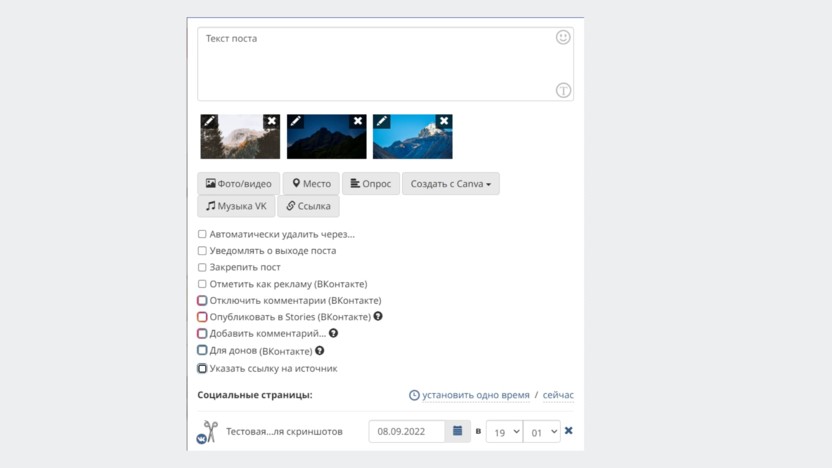Open the minutes dropdown showing 01
832x468 pixels.
[542, 432]
